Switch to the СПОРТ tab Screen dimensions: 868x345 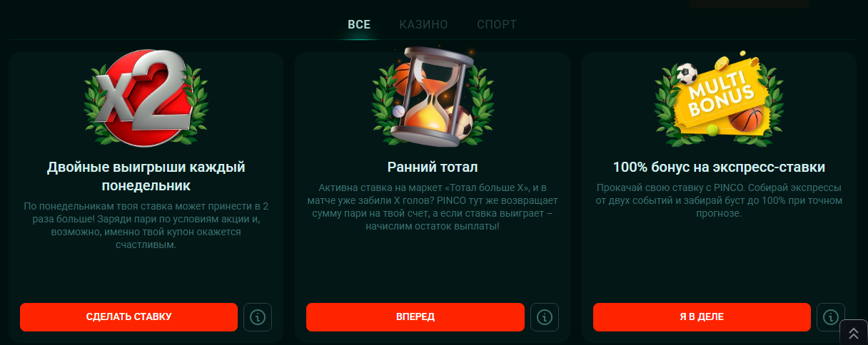point(497,24)
